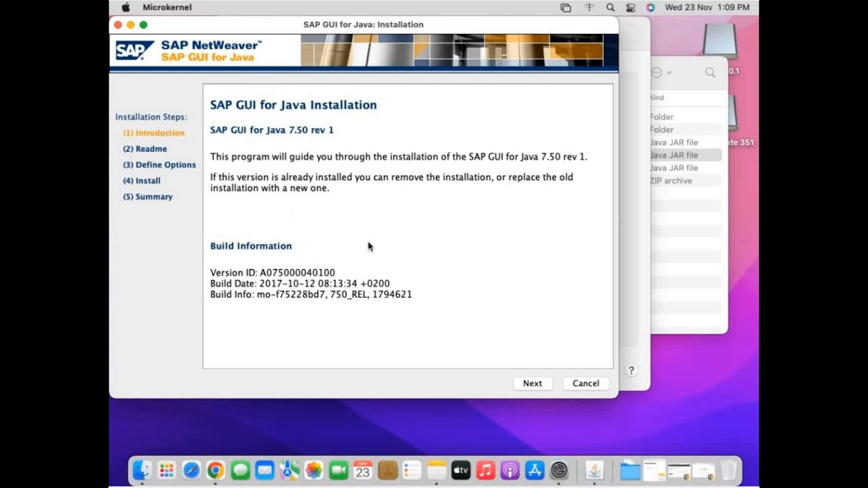This screenshot has width=868, height=488.
Task: Click the Java installer icon in the Dock
Action: (x=595, y=470)
